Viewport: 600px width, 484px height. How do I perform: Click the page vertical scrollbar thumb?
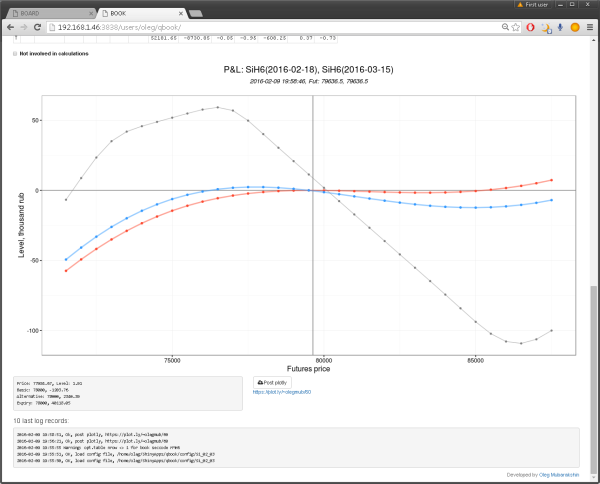(593, 380)
